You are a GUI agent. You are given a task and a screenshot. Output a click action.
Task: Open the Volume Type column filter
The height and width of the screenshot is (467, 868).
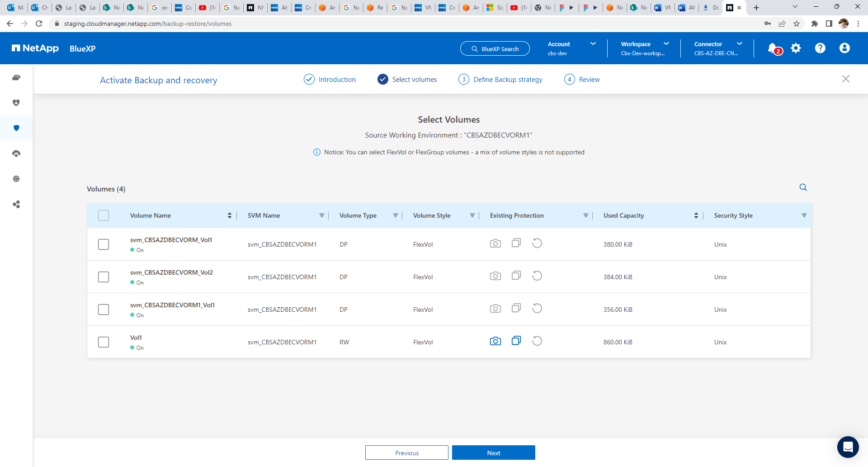[395, 215]
